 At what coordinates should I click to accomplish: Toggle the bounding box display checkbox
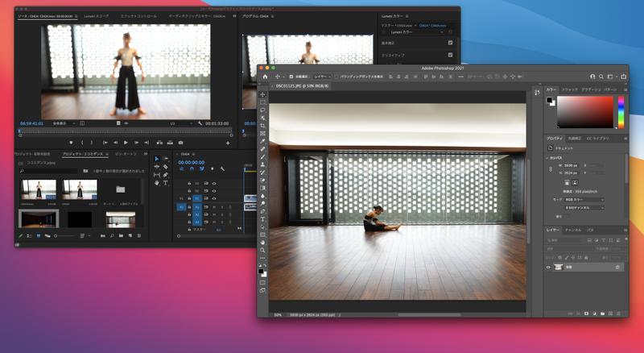pos(336,77)
